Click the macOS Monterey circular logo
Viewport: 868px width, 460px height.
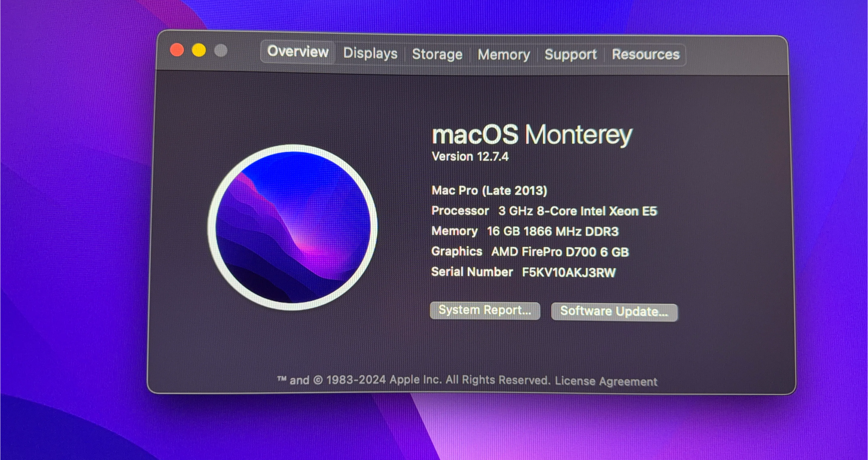point(293,227)
